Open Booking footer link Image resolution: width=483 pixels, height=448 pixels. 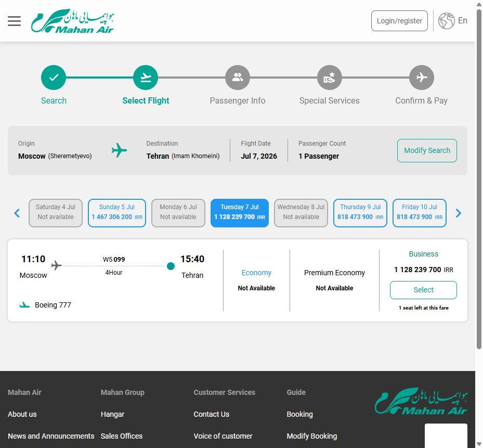299,414
